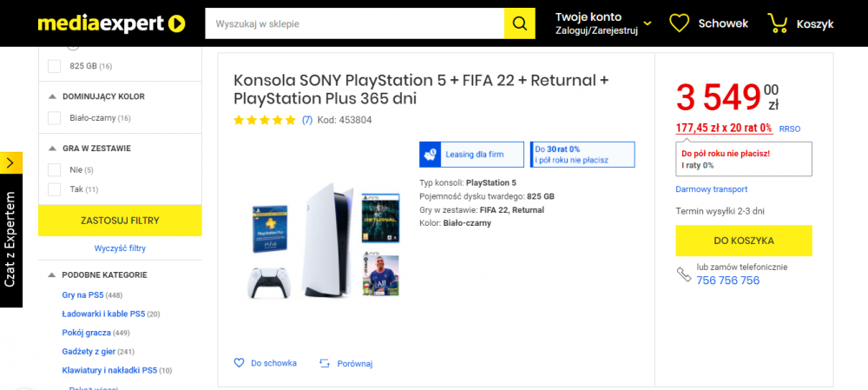
Task: Check the Tak game-in-set filter
Action: pyautogui.click(x=54, y=189)
